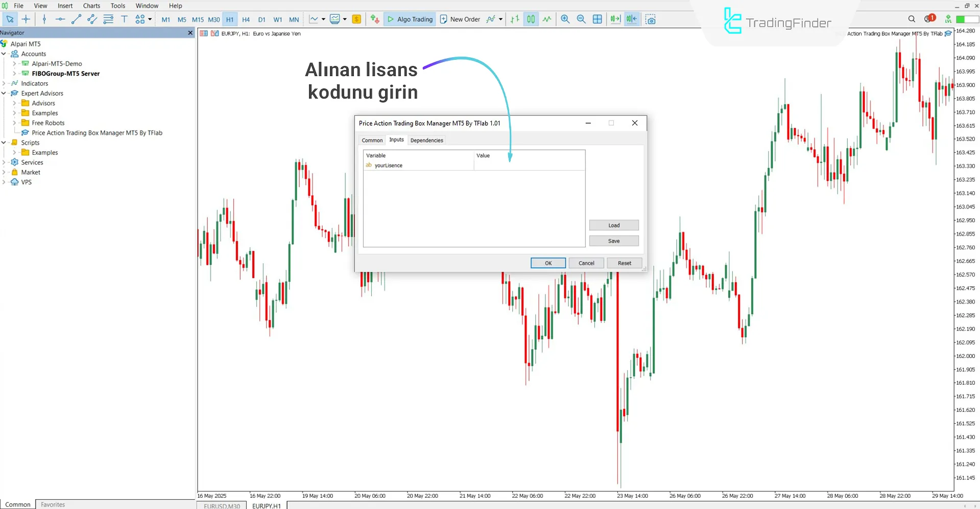The height and width of the screenshot is (509, 980).
Task: Switch chart to H4 timeframe
Action: click(x=246, y=19)
